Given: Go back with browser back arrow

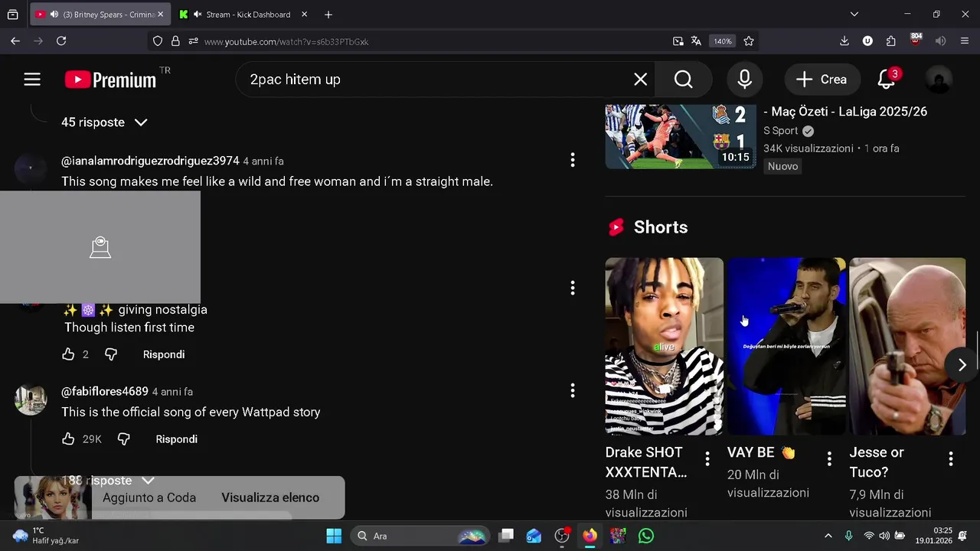Looking at the screenshot, I should click(15, 41).
